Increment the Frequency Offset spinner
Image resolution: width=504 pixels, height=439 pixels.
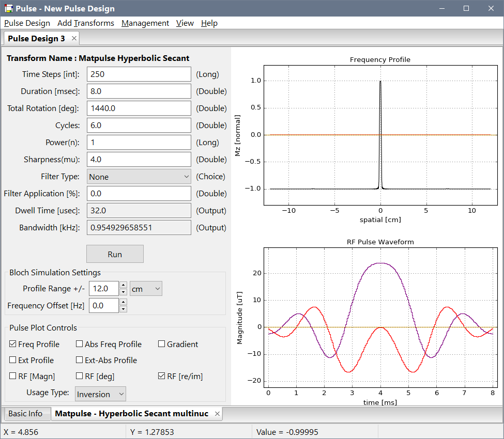[x=123, y=302]
